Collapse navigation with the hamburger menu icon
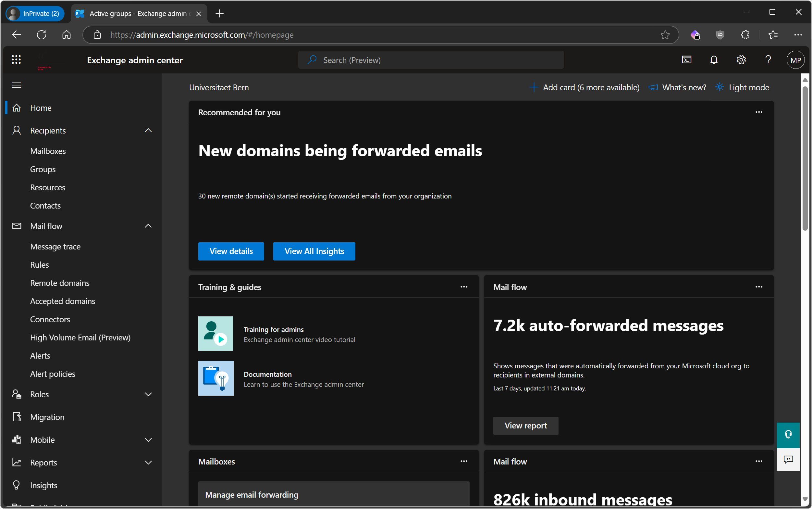Screen dimensions: 812x509 17,85
